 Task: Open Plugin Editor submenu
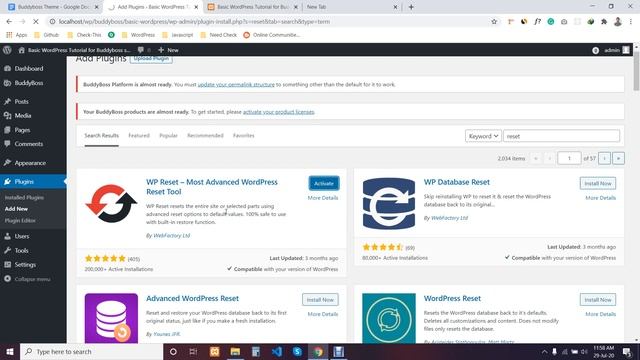coord(20,220)
